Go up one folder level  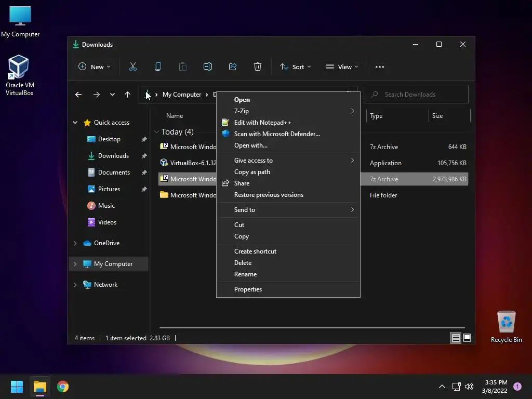click(128, 95)
